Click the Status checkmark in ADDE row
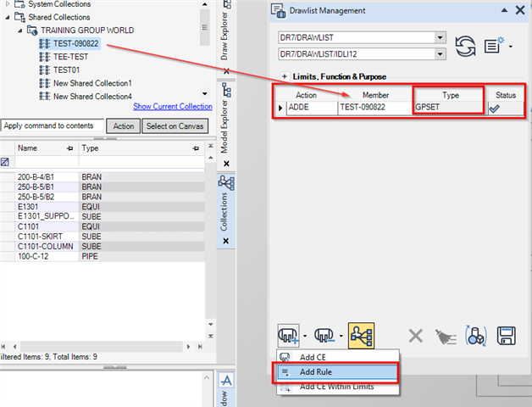Viewport: 532px width, 407px height. point(495,109)
